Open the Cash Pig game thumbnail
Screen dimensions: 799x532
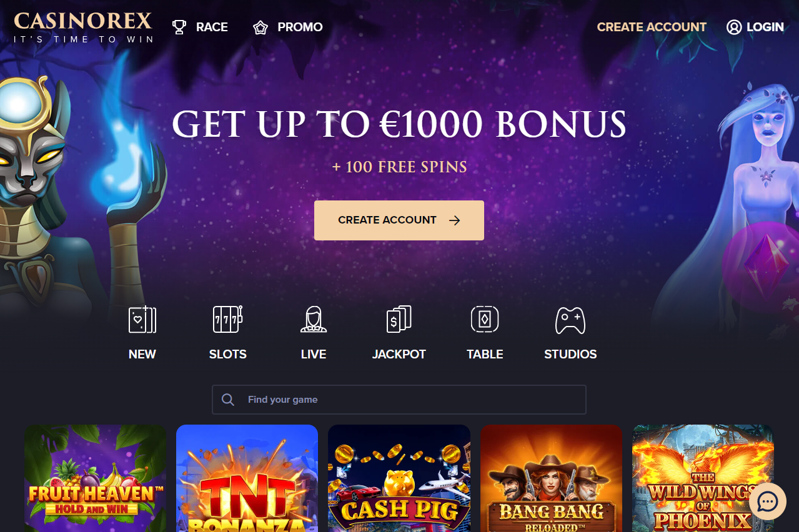(399, 478)
